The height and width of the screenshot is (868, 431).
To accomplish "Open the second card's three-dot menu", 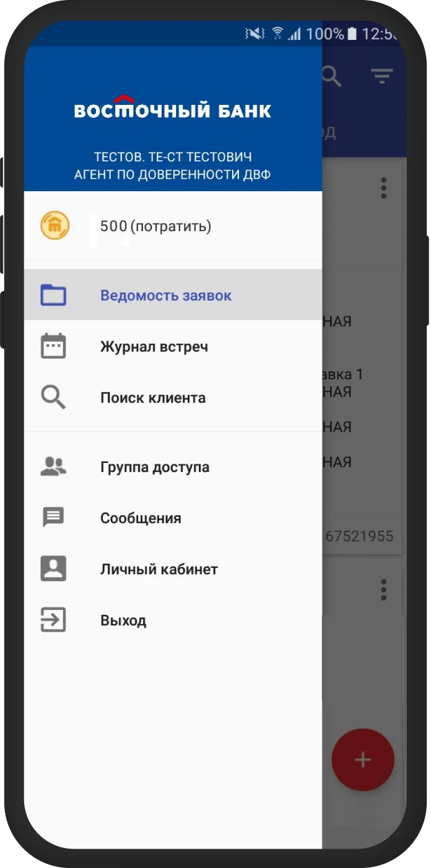I will [384, 589].
